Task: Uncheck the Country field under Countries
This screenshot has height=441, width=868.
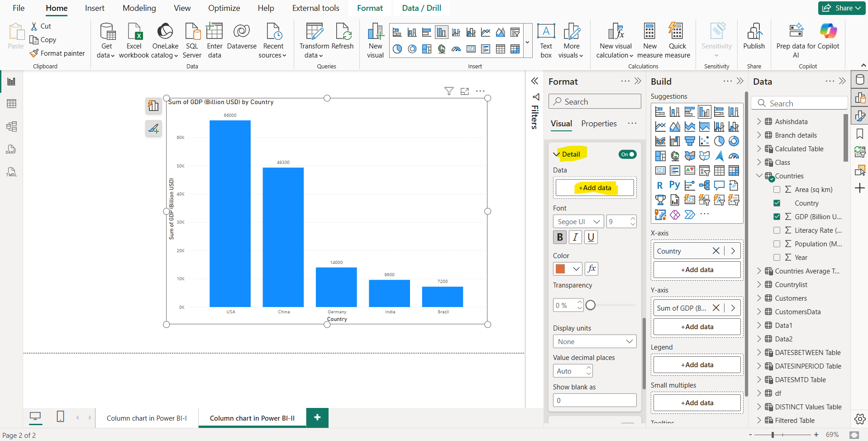Action: pyautogui.click(x=777, y=203)
